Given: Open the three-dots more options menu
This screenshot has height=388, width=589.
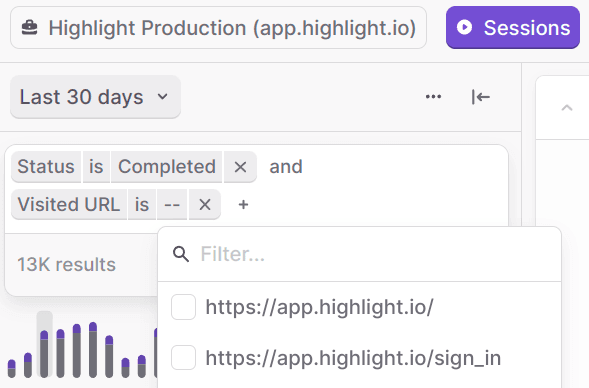Looking at the screenshot, I should pyautogui.click(x=433, y=97).
